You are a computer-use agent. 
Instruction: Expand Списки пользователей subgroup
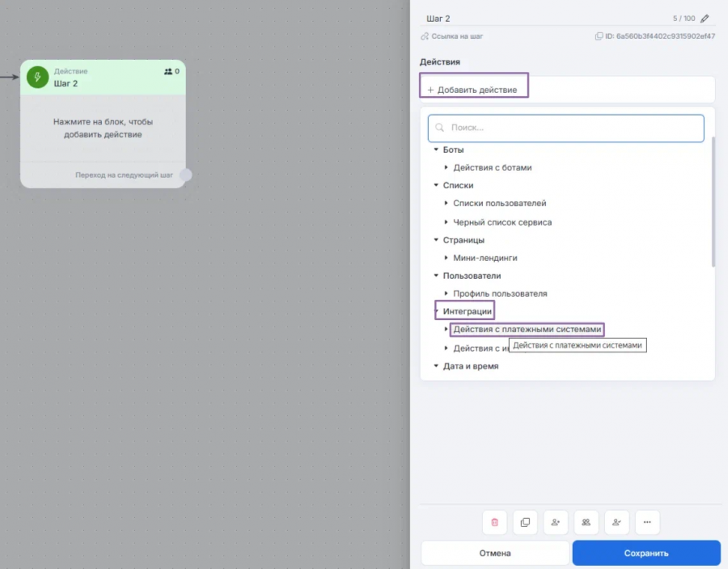point(446,203)
